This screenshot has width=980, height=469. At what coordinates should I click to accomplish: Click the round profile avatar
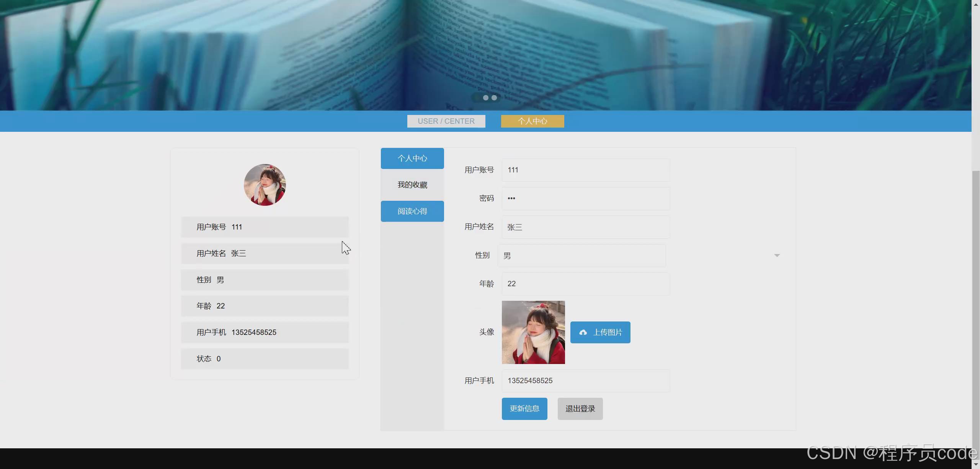point(265,185)
